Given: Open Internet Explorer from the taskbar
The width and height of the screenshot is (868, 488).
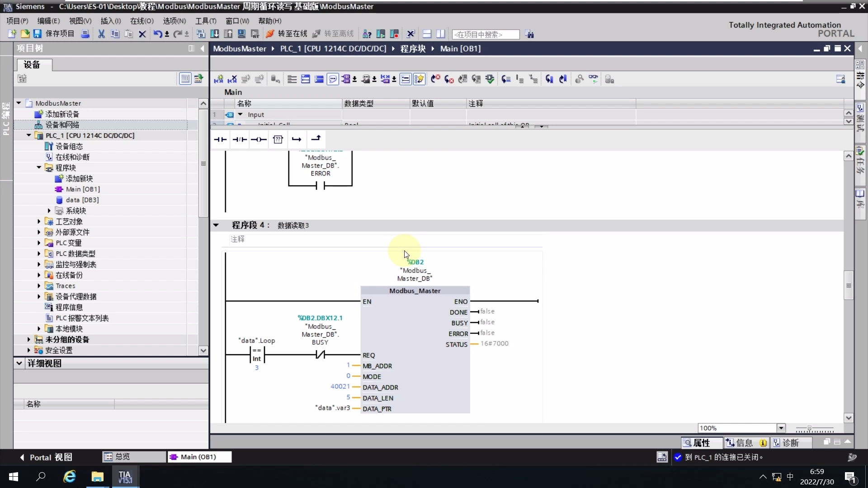Looking at the screenshot, I should click(69, 477).
